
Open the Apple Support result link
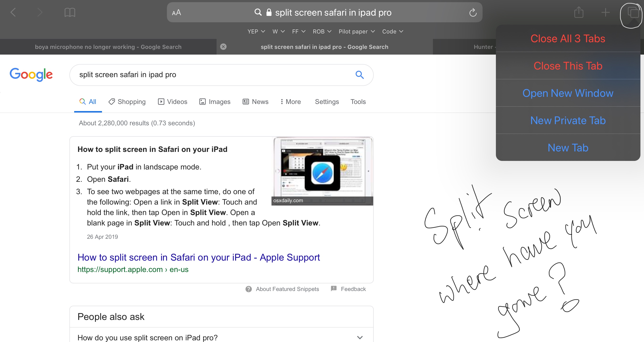(x=199, y=257)
